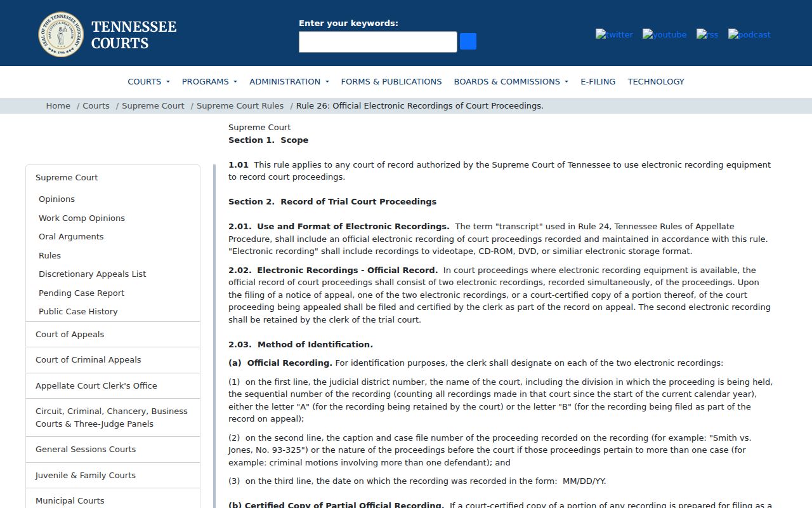Open the podcast icon link
The image size is (812, 508).
pos(749,34)
